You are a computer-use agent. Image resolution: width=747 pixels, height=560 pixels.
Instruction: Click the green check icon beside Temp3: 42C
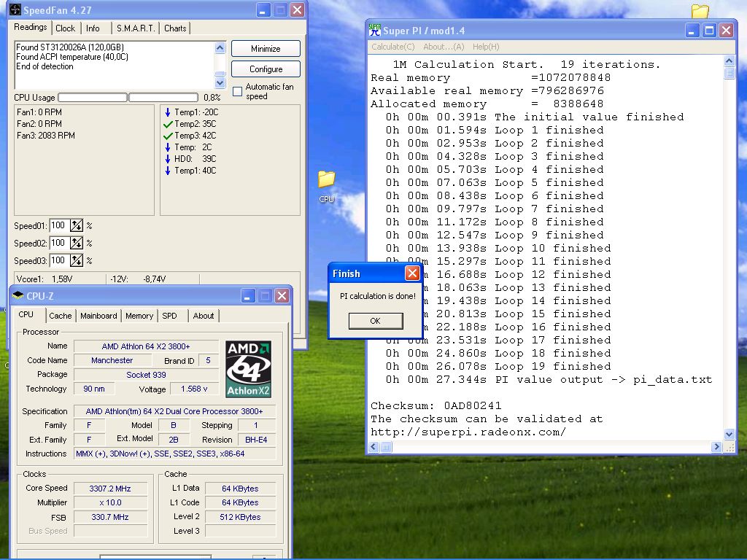click(x=168, y=136)
